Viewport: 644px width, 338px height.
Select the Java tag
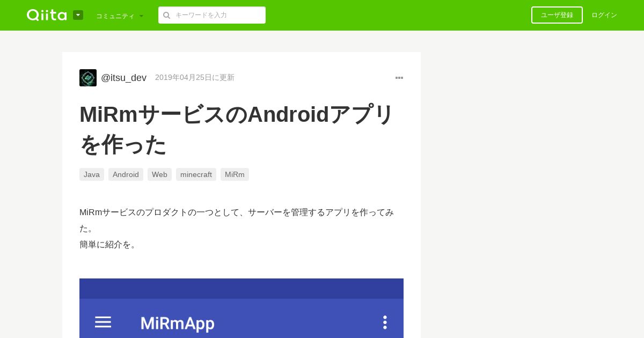coord(92,174)
